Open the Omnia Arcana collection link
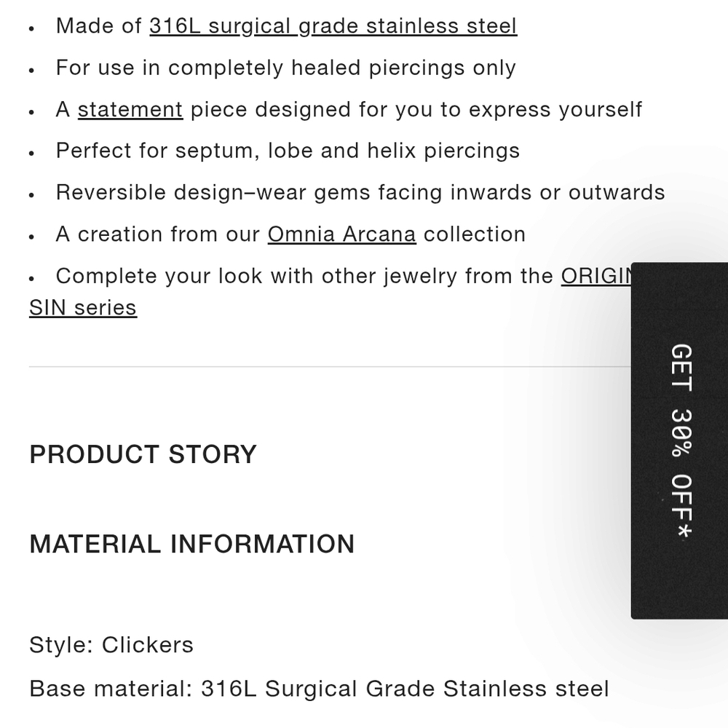 click(341, 234)
